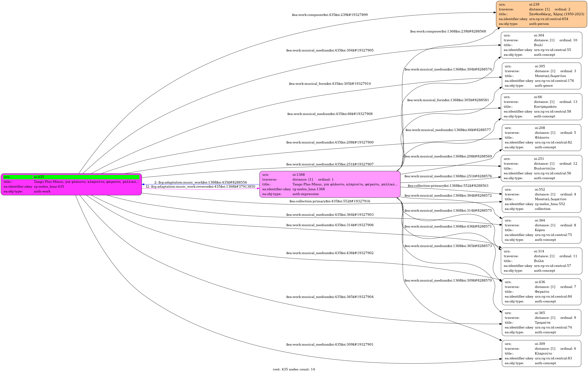Click the collection:primary oi:435 edge label
The width and height of the screenshot is (588, 373).
tap(330, 201)
